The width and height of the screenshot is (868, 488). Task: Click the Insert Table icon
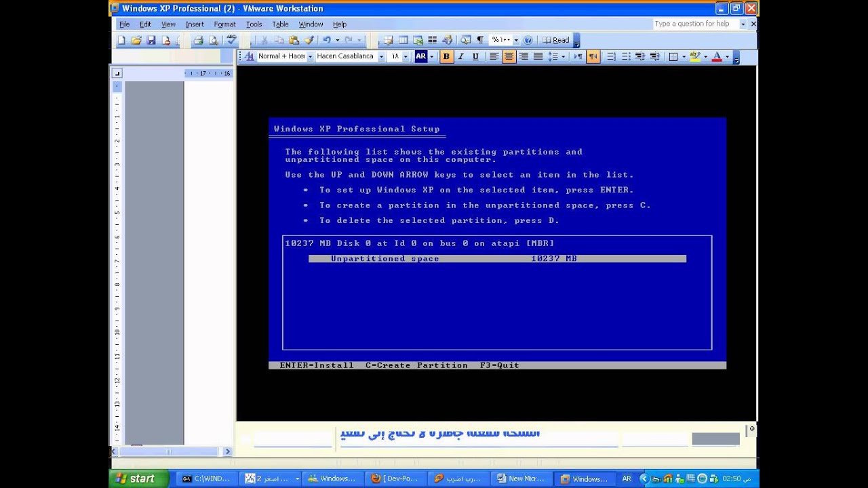coord(403,41)
